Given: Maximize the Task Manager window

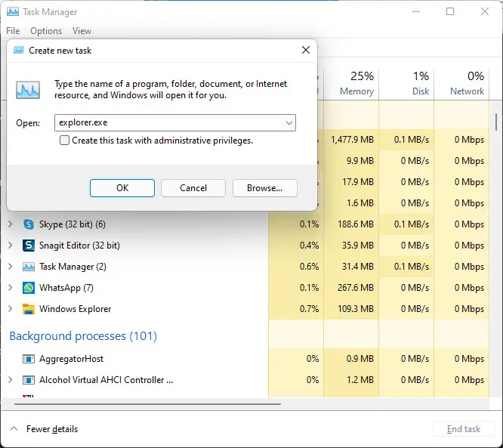Looking at the screenshot, I should (450, 11).
